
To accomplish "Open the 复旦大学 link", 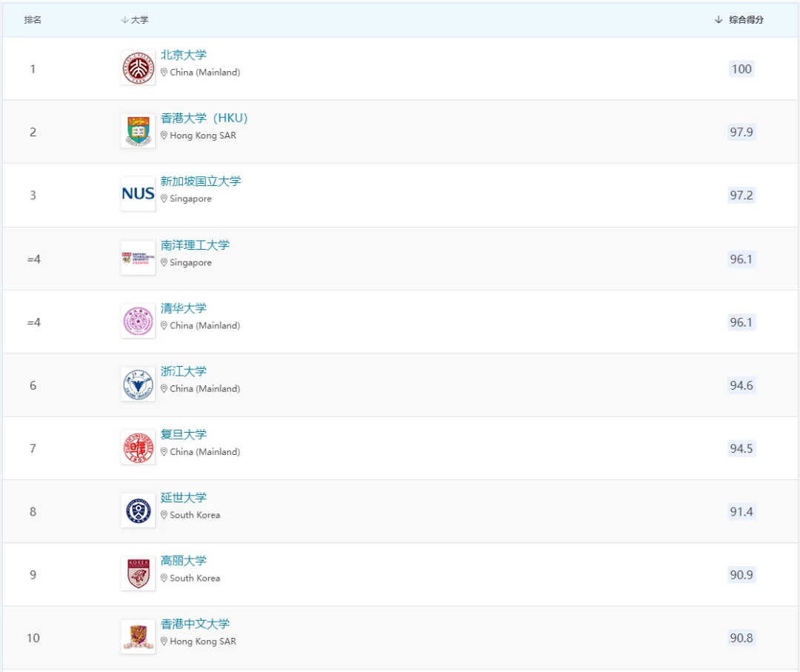I will 184,434.
